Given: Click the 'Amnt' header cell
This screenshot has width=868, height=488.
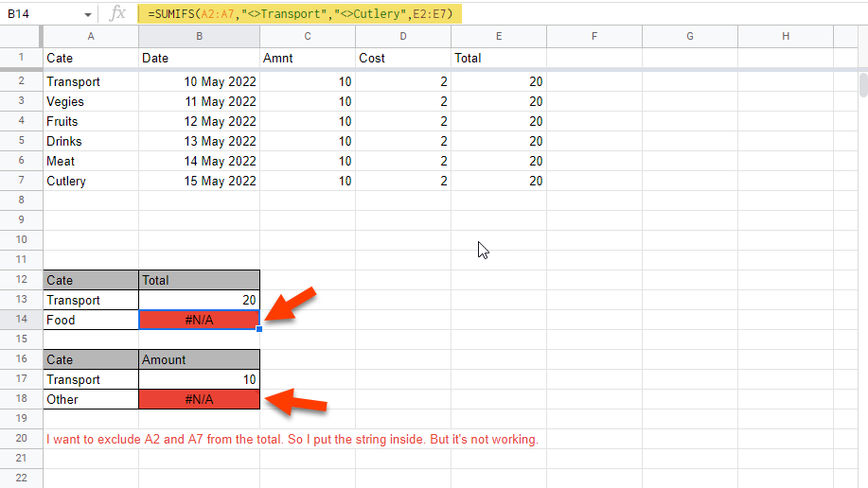Looking at the screenshot, I should click(308, 58).
